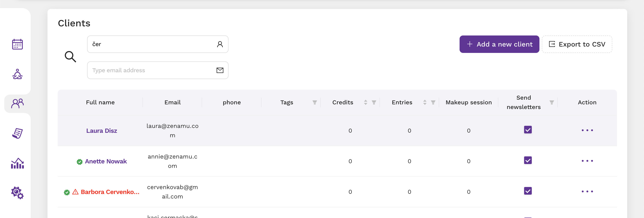Click the warning triangle beside Barbora Cervenko
The image size is (644, 218).
pyautogui.click(x=75, y=192)
